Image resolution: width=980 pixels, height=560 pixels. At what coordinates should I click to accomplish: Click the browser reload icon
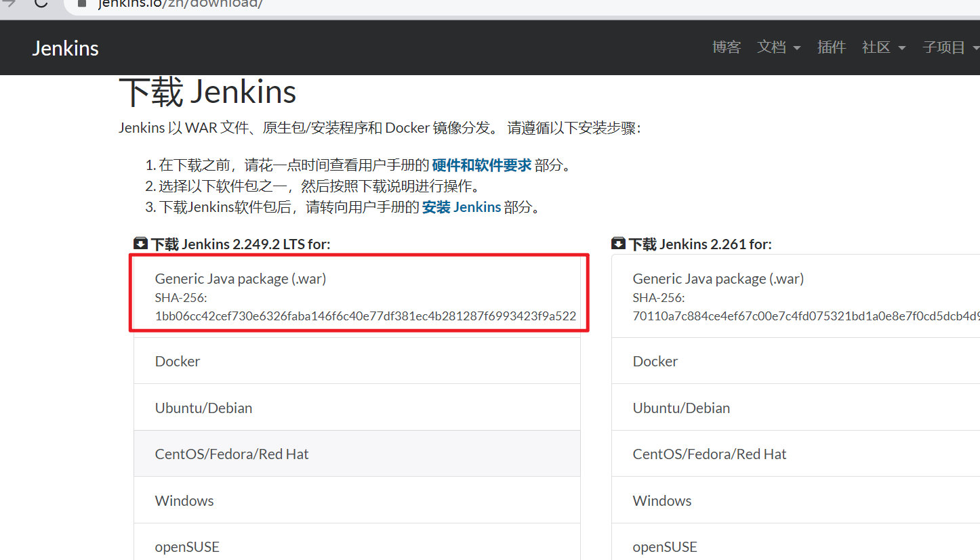(x=41, y=3)
